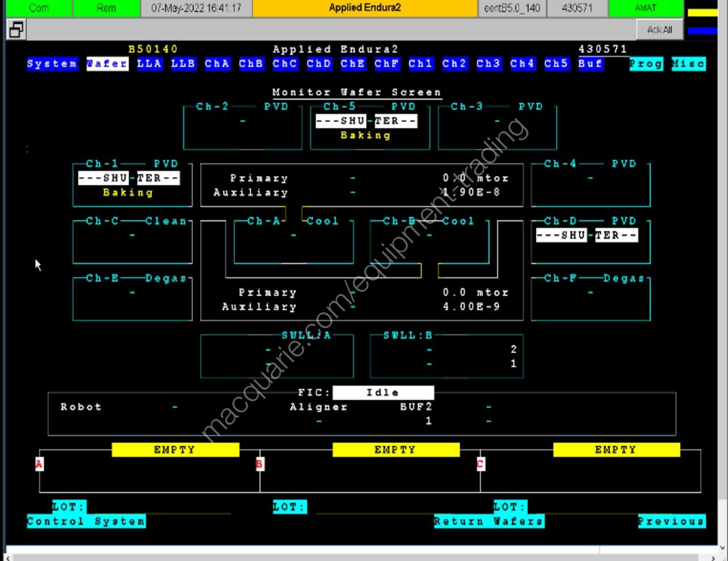Image resolution: width=728 pixels, height=561 pixels.
Task: Click Baking status in Ch-1
Action: (129, 193)
